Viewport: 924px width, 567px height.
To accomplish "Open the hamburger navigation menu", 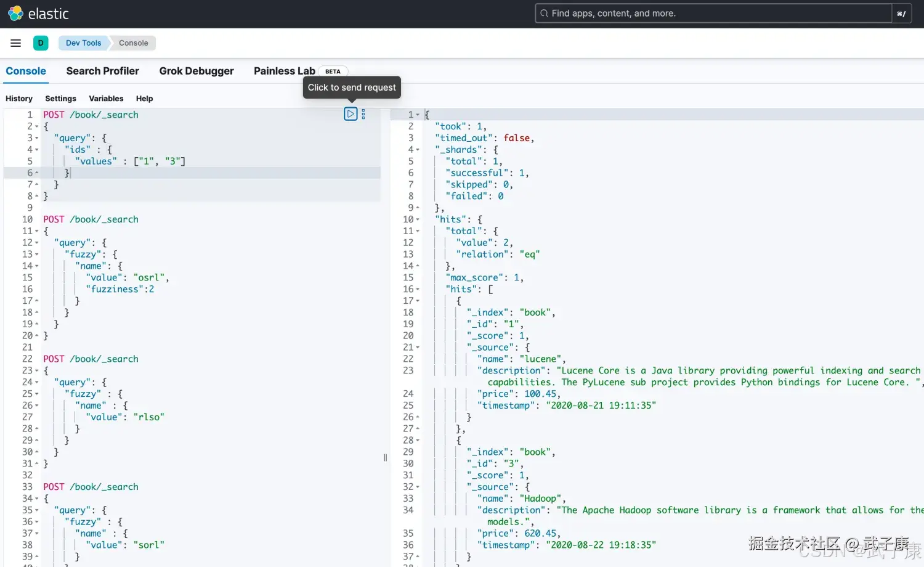I will [16, 43].
